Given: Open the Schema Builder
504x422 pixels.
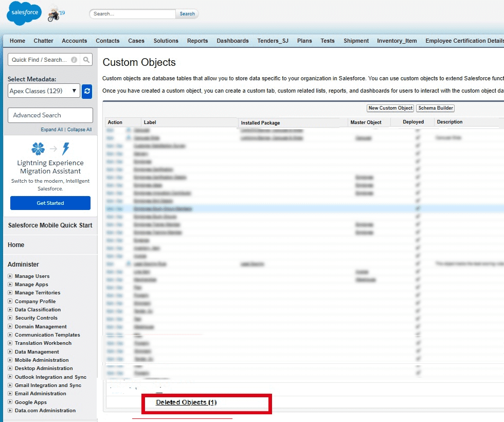Looking at the screenshot, I should point(436,108).
